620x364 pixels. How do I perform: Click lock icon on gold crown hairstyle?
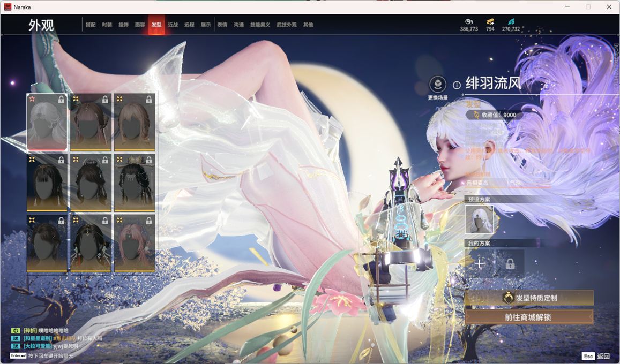149,160
